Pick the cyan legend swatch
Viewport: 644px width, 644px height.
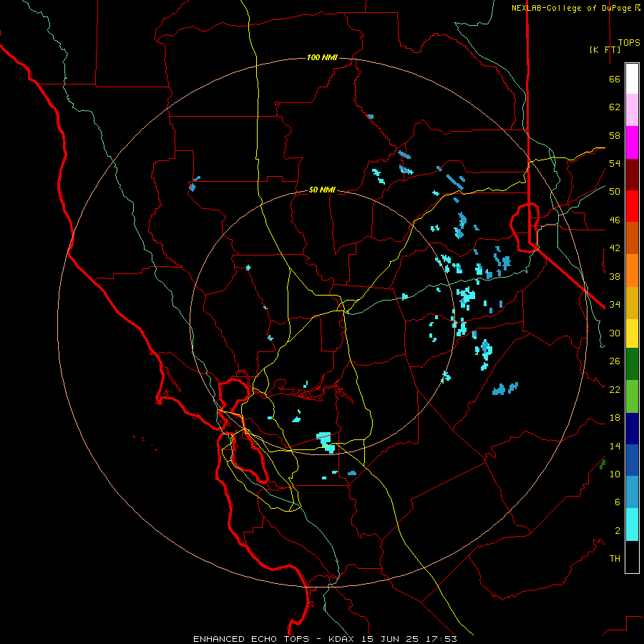(x=632, y=524)
